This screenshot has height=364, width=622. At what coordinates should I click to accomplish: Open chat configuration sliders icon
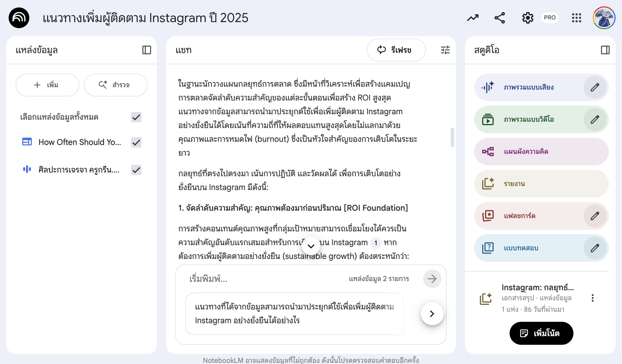pyautogui.click(x=445, y=50)
